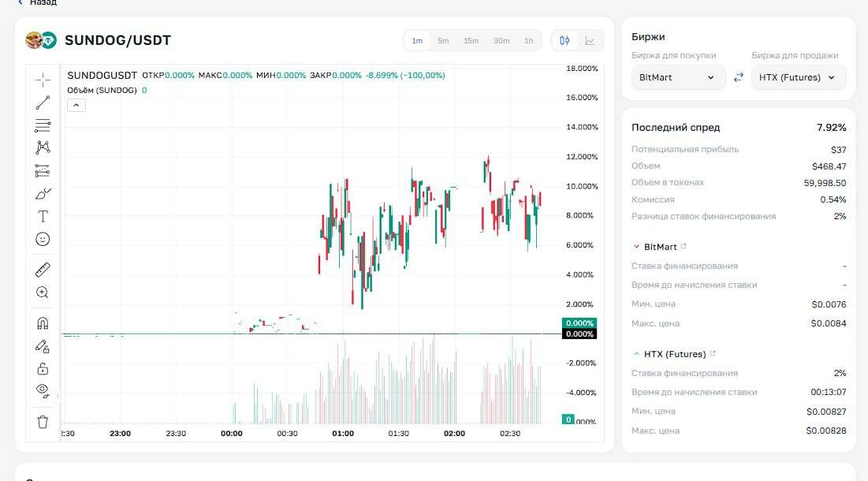Click the $468.47 volume value
Viewport: 868px width, 481px height.
(x=829, y=166)
